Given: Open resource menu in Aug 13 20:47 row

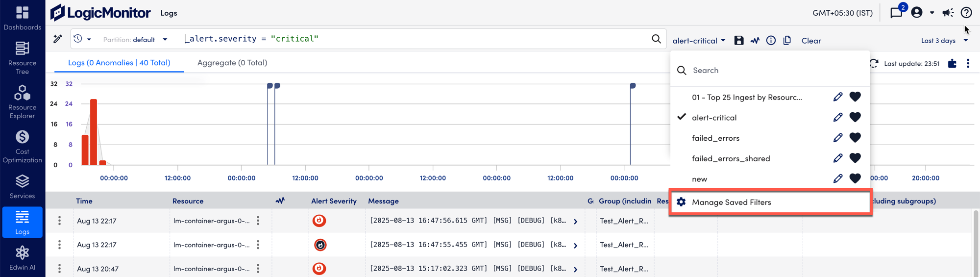Looking at the screenshot, I should [258, 269].
